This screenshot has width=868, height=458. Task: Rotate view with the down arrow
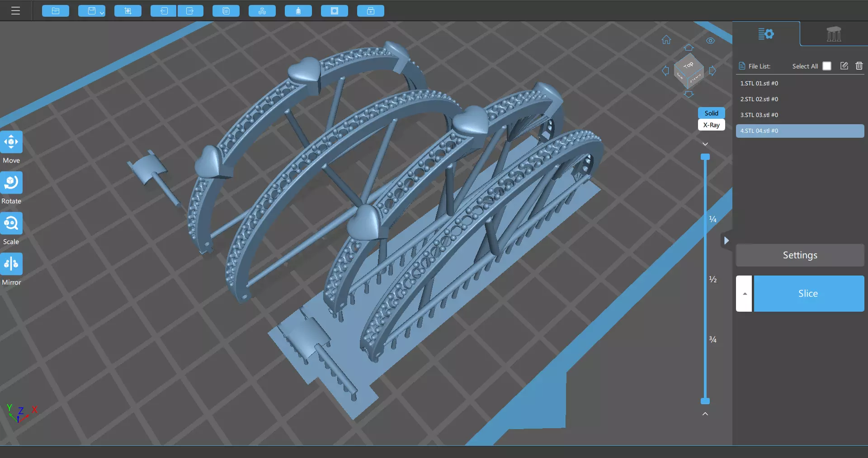[x=689, y=94]
